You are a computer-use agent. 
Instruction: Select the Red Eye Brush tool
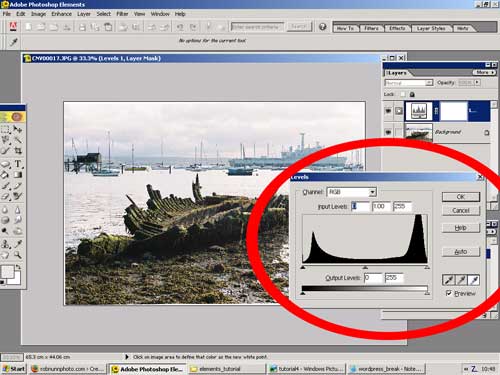(17, 196)
